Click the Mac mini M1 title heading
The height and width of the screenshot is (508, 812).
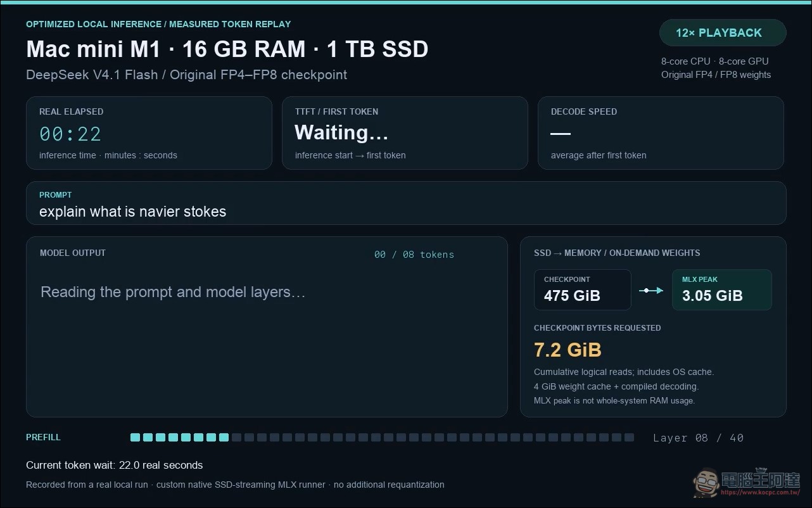coord(227,49)
